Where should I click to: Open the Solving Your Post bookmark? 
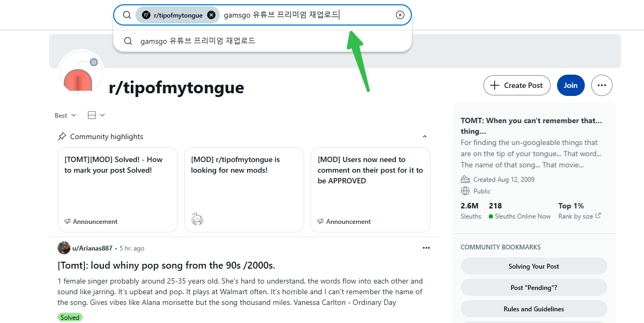click(x=534, y=266)
